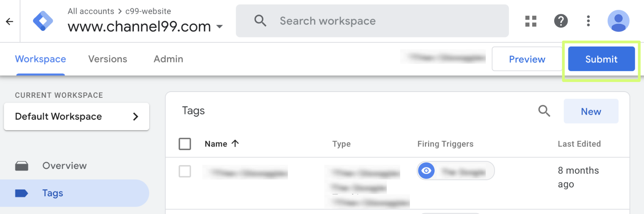Viewport: 644px width, 214px height.
Task: Click the magnifier icon in search bar
Action: click(x=260, y=21)
